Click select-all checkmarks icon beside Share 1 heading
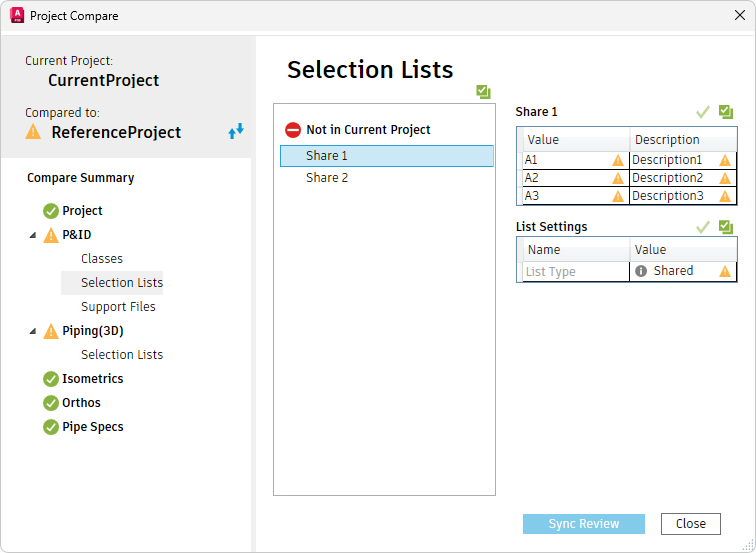This screenshot has height=553, width=756. click(x=726, y=113)
